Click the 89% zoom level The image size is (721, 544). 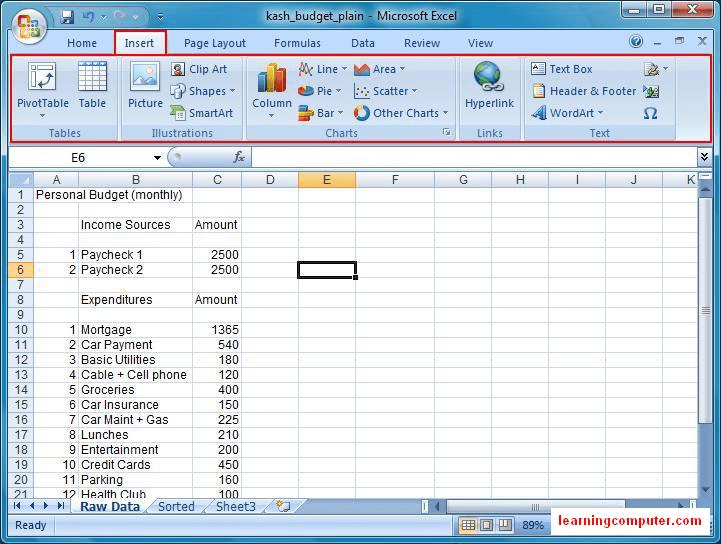pyautogui.click(x=533, y=525)
